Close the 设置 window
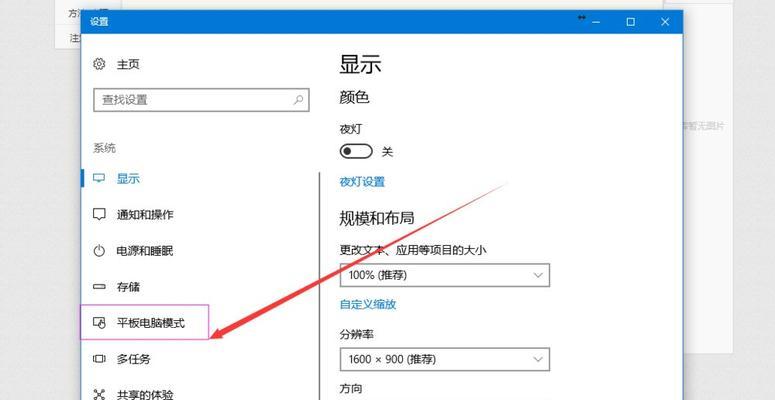This screenshot has height=400, width=775. 665,22
